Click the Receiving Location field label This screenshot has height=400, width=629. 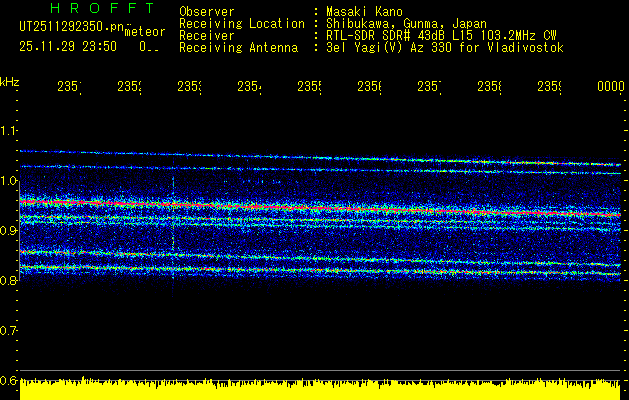click(241, 23)
